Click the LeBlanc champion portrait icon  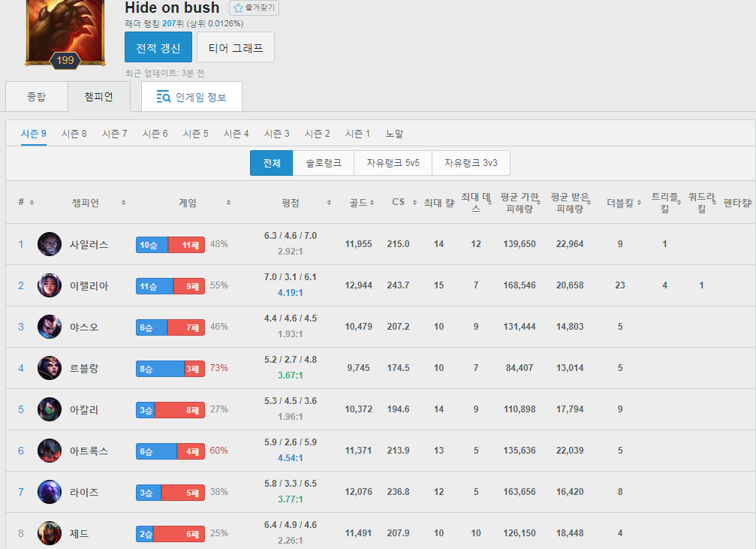point(50,368)
